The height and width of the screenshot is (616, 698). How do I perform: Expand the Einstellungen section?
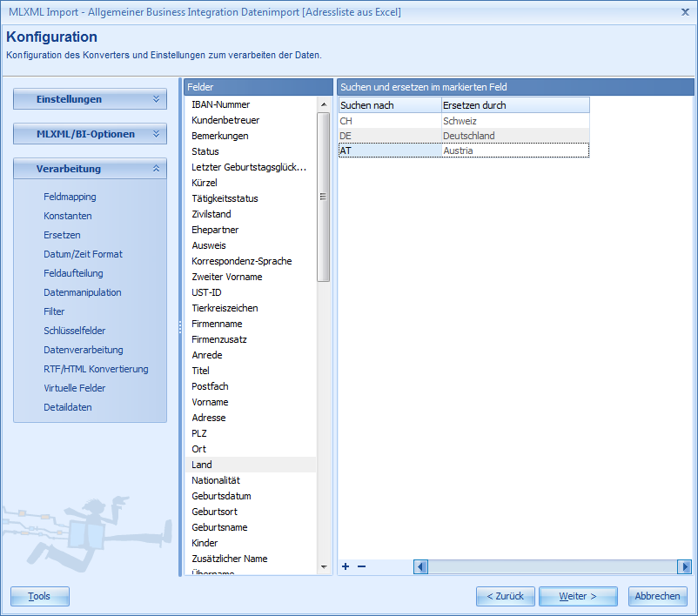(x=90, y=99)
